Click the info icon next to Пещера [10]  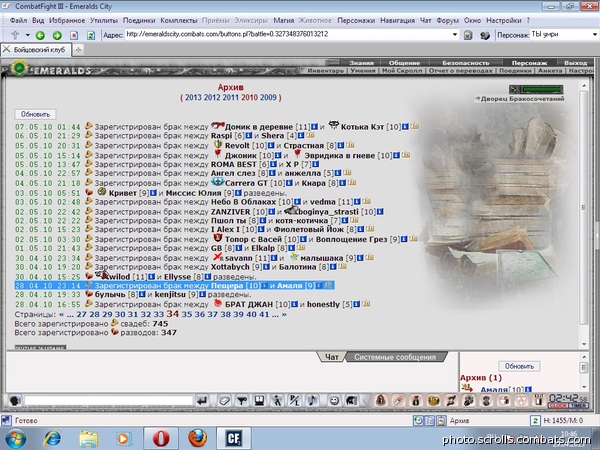point(264,285)
